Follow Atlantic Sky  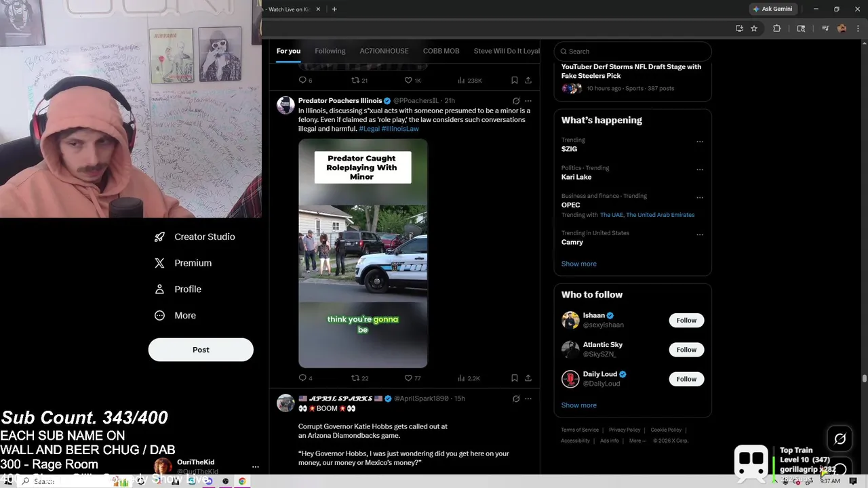pos(686,350)
